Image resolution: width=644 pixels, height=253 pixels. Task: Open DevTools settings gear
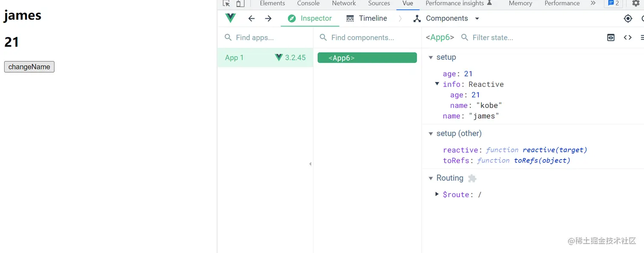pos(636,3)
